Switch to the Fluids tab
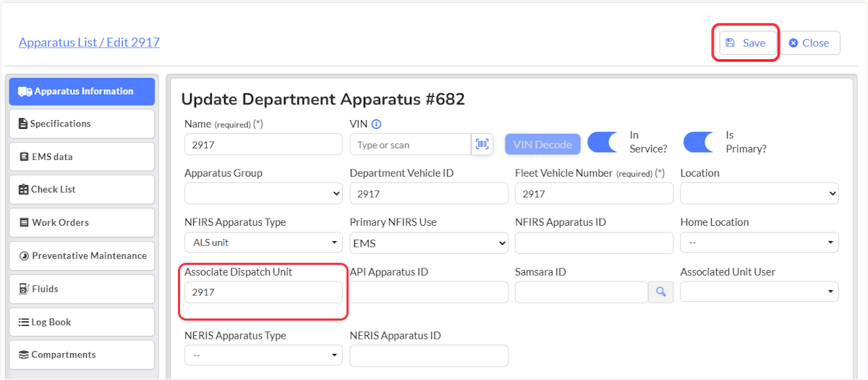This screenshot has width=868, height=380. click(82, 289)
